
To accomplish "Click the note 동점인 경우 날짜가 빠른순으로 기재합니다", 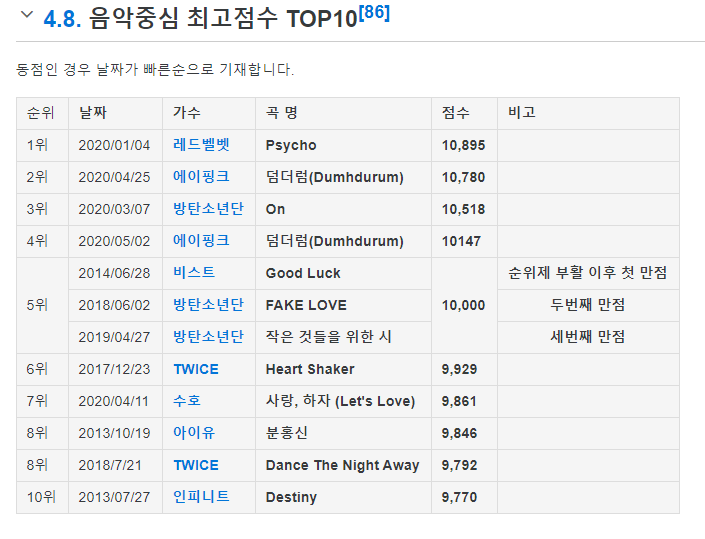I will 155,69.
